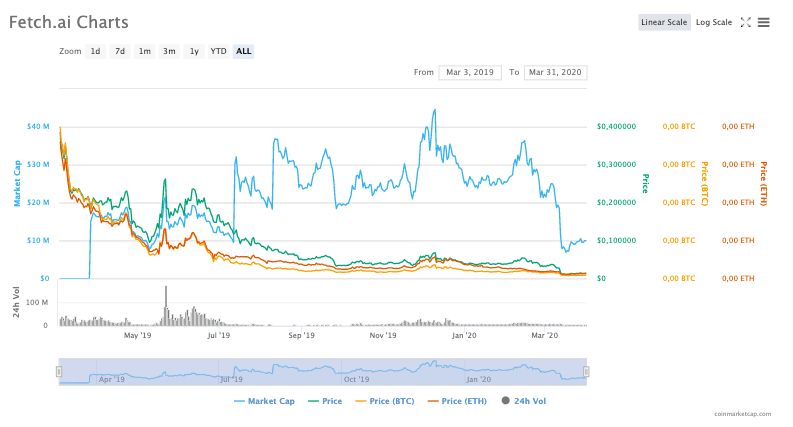The height and width of the screenshot is (427, 793).
Task: Click the Jul '19 x-axis label
Action: pos(218,335)
